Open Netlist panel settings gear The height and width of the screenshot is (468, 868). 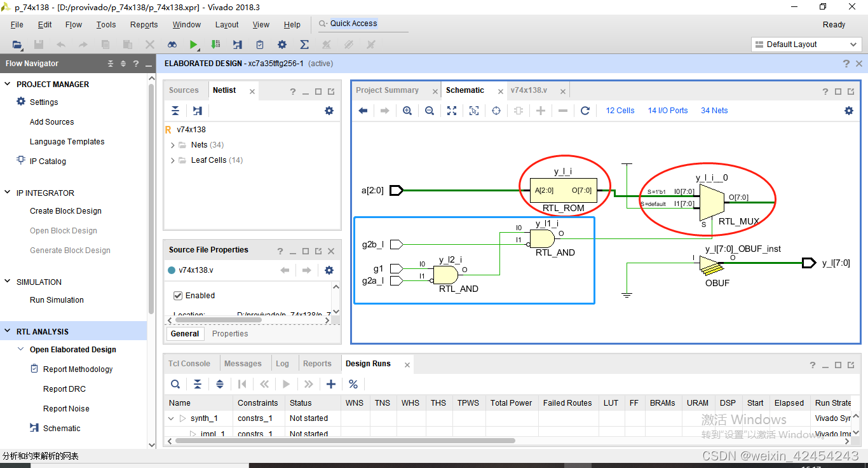point(329,111)
